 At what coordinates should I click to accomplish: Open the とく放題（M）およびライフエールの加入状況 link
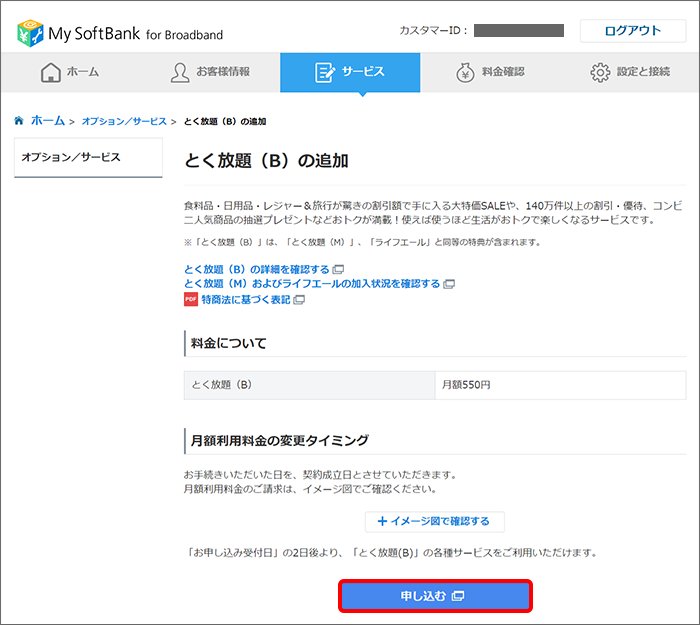click(x=312, y=284)
